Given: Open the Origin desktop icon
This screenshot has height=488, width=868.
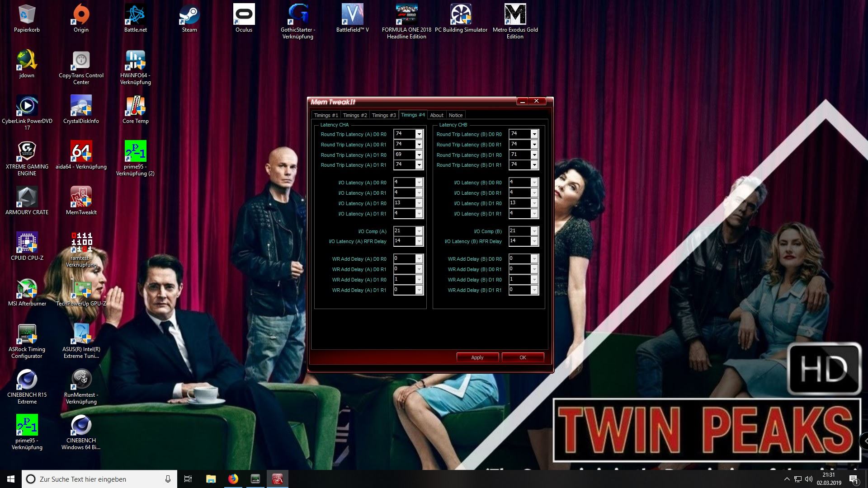Looking at the screenshot, I should click(81, 19).
